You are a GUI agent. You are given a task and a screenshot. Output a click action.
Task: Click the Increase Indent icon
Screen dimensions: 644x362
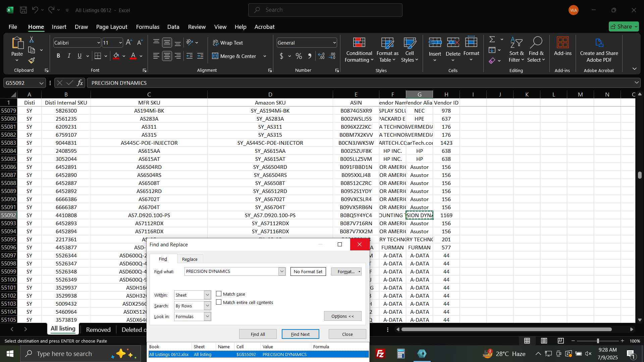click(x=200, y=56)
